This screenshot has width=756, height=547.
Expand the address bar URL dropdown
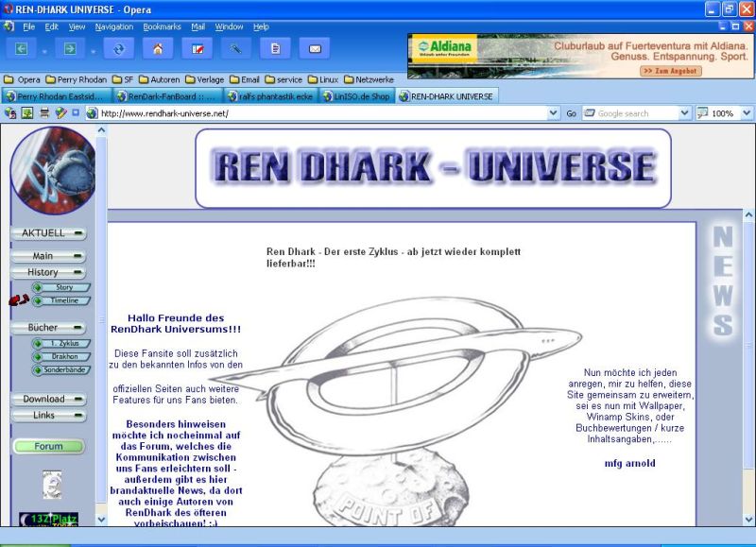point(554,113)
